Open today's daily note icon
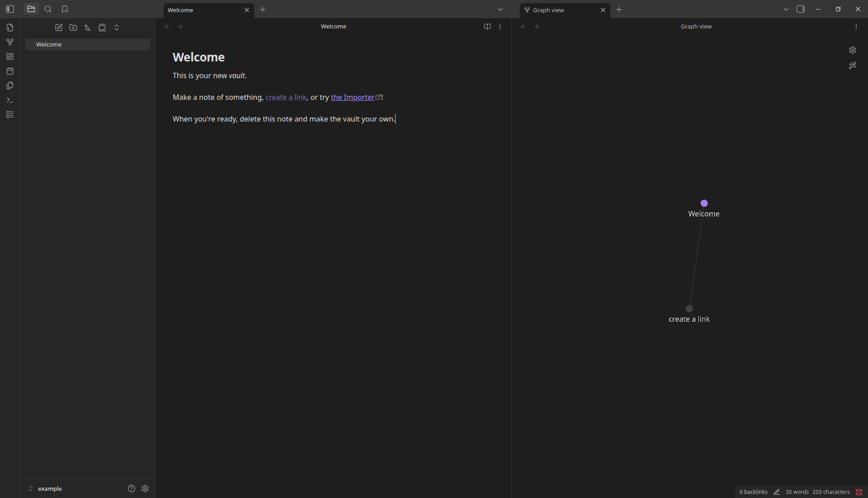The height and width of the screenshot is (498, 868). click(9, 71)
